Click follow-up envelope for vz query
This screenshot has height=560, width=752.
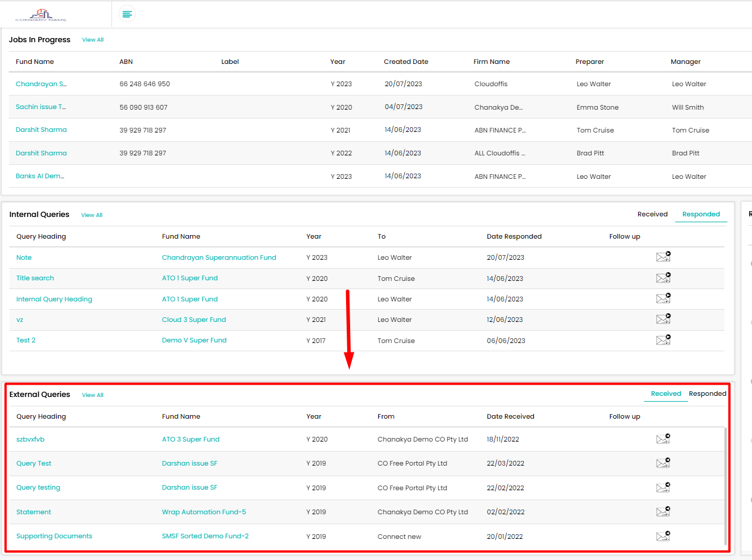[x=663, y=319]
